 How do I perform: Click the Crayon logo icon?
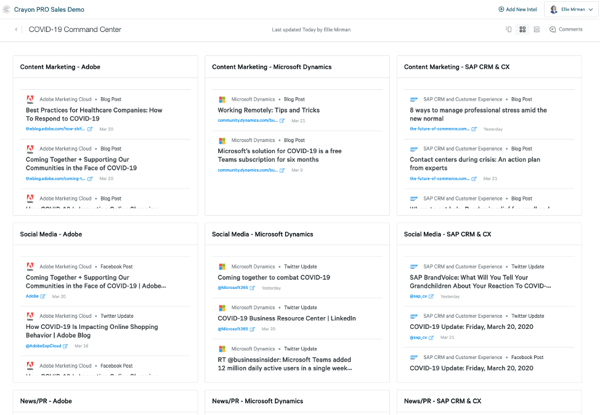click(x=9, y=9)
